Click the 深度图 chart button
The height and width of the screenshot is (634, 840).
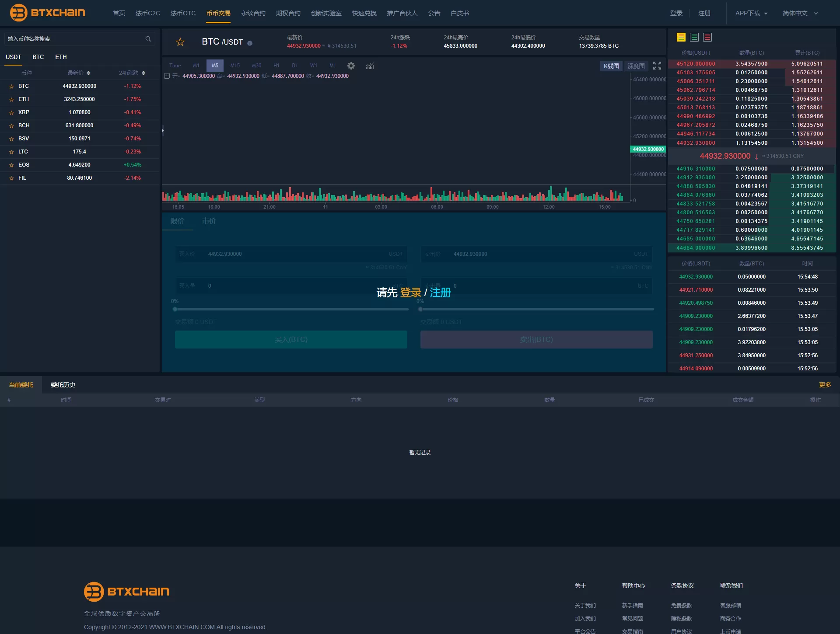pyautogui.click(x=636, y=66)
